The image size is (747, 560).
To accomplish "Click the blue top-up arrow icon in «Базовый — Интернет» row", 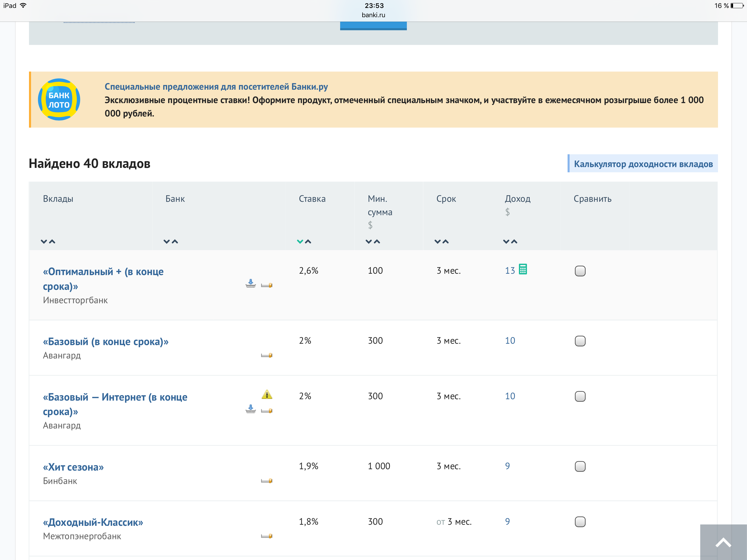I will 250,409.
